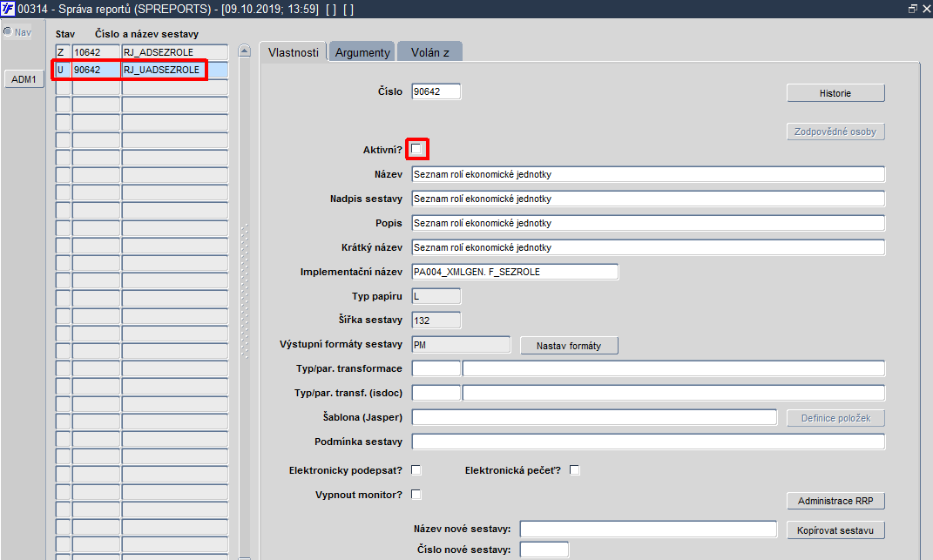Click status cell Z of report 10642
The image size is (933, 560).
click(63, 52)
